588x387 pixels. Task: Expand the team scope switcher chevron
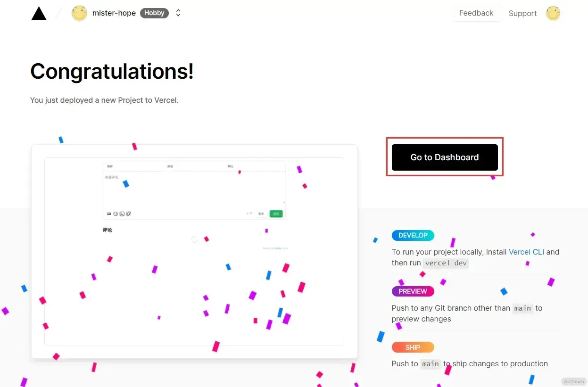(x=178, y=13)
